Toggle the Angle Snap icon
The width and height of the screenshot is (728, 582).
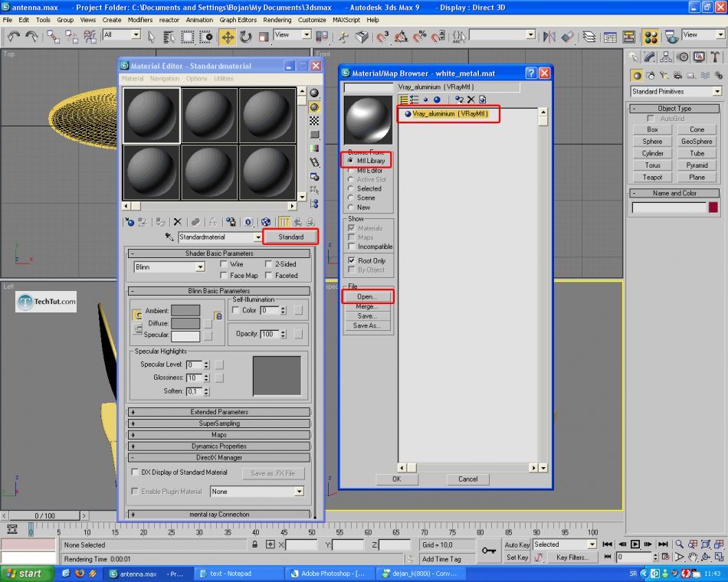coord(401,37)
